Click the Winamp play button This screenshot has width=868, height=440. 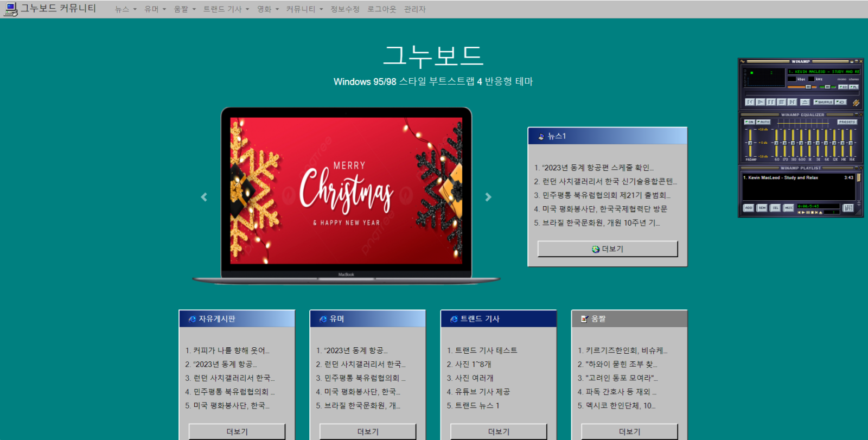coord(761,102)
